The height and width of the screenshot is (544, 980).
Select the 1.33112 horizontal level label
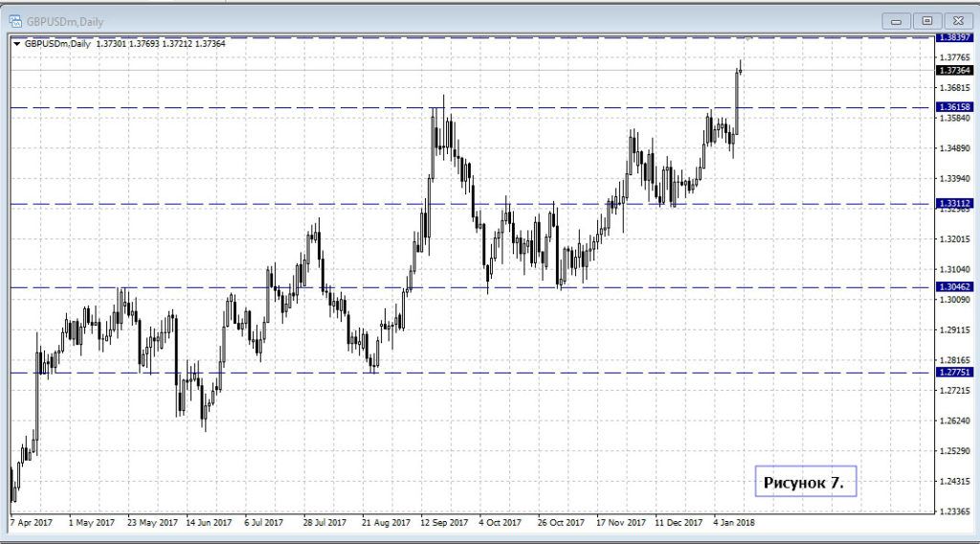955,203
